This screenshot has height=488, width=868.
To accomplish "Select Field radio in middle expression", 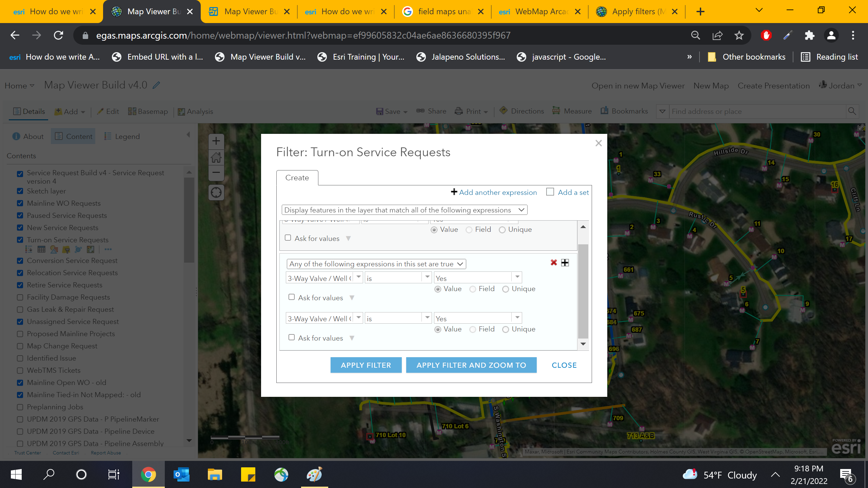I will pos(473,289).
